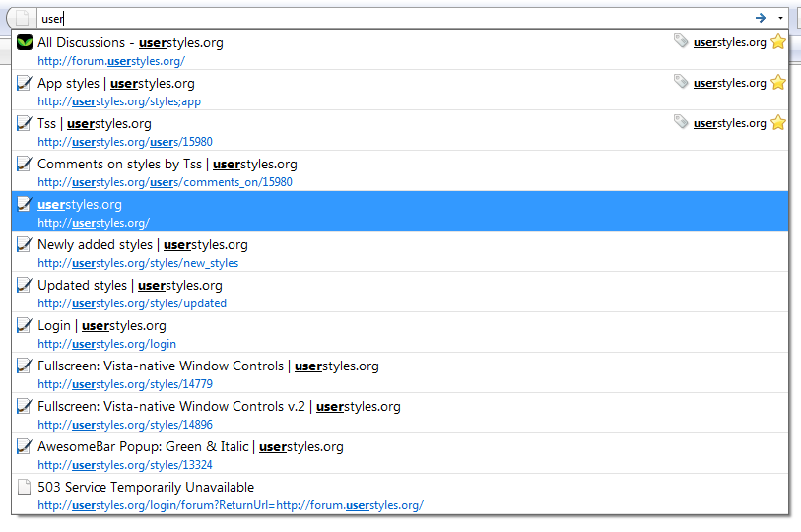This screenshot has width=801, height=532.
Task: Click the styles/14896 URL
Action: [125, 425]
